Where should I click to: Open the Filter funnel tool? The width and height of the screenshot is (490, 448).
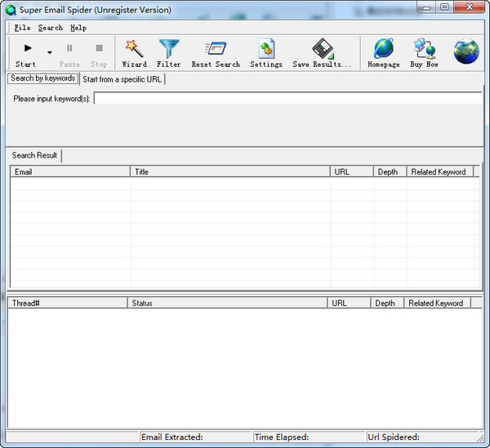coord(169,50)
